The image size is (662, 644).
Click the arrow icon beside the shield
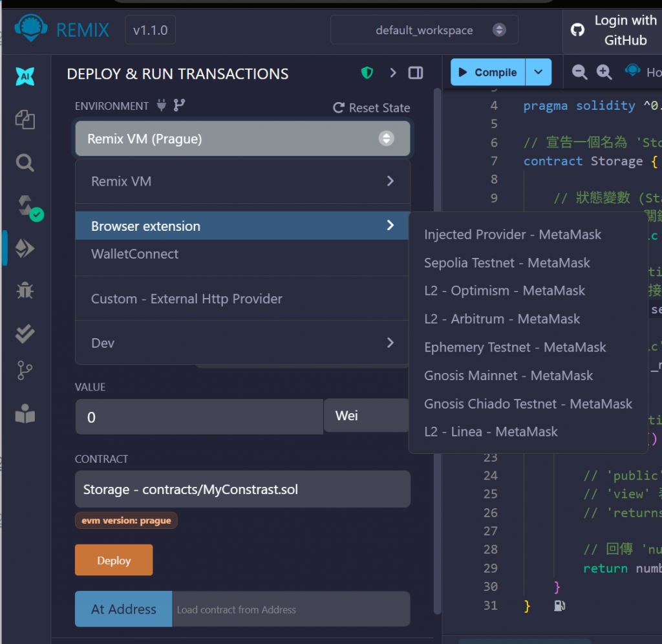click(x=392, y=73)
